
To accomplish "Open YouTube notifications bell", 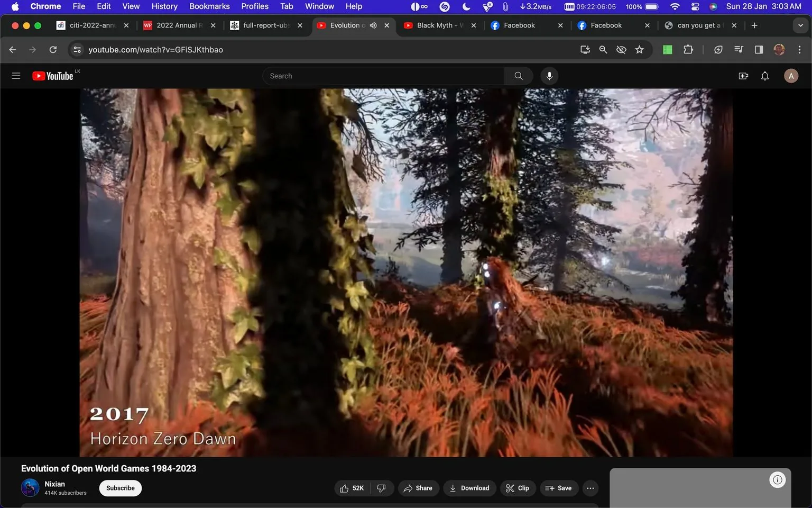I will coord(764,76).
